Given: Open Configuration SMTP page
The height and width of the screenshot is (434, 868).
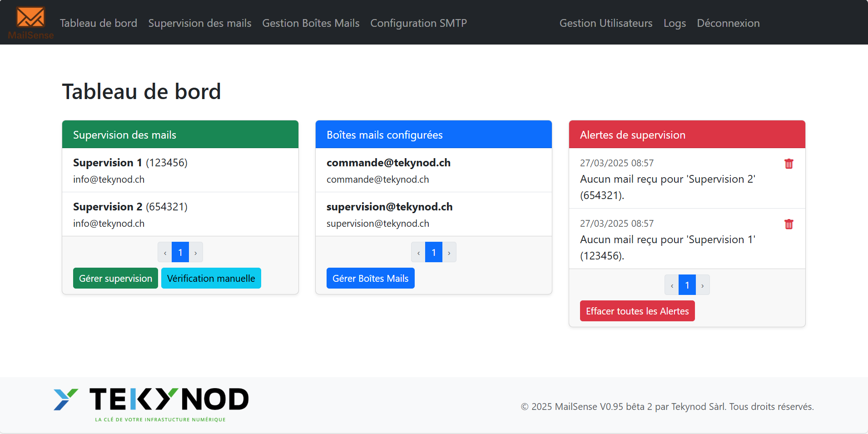Looking at the screenshot, I should tap(419, 23).
